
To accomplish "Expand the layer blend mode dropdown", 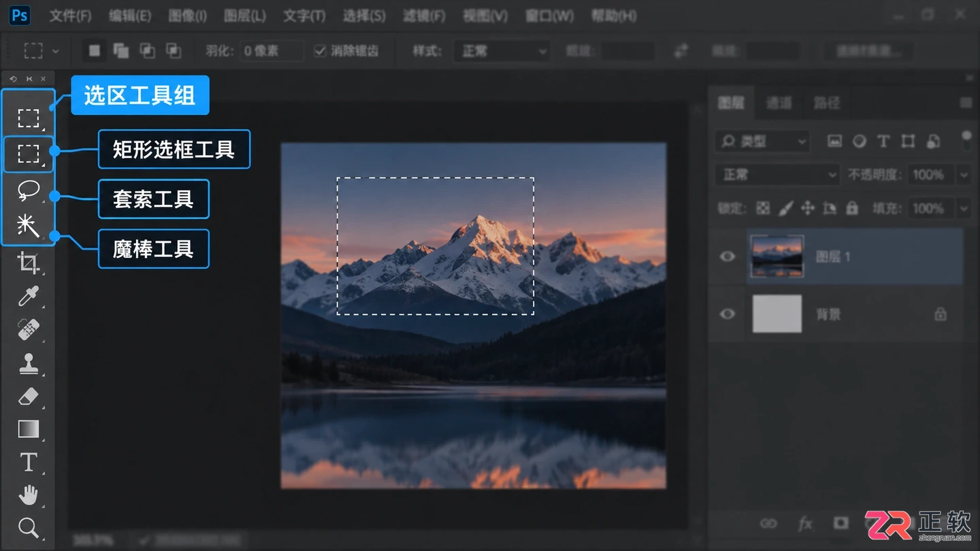I will click(x=777, y=175).
